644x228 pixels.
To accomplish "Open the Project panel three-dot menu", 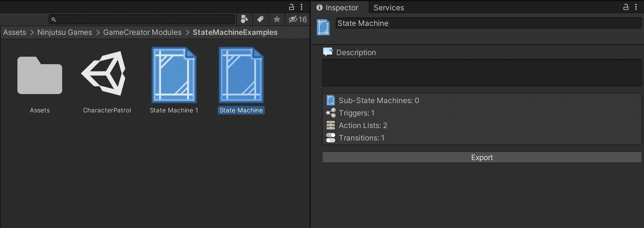I will click(x=301, y=7).
